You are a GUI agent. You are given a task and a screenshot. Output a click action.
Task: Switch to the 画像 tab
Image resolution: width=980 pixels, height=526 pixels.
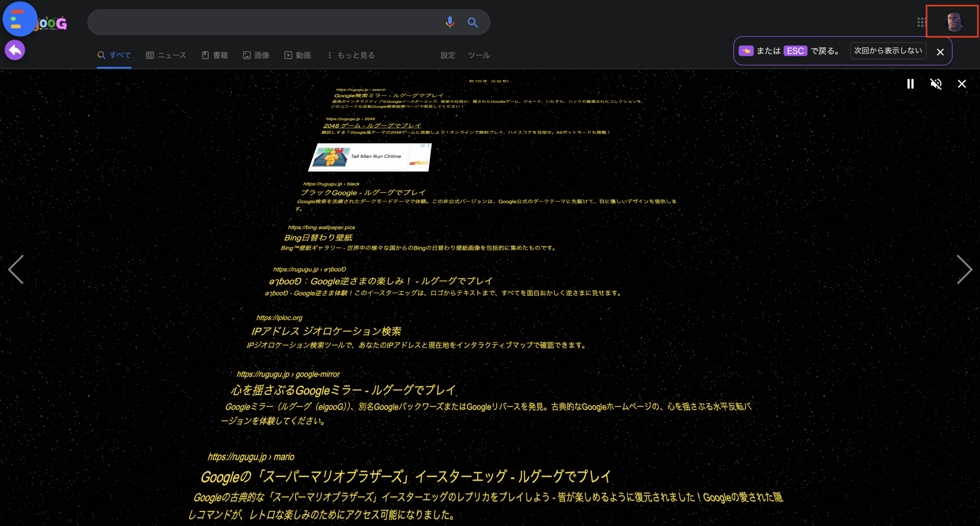click(256, 55)
